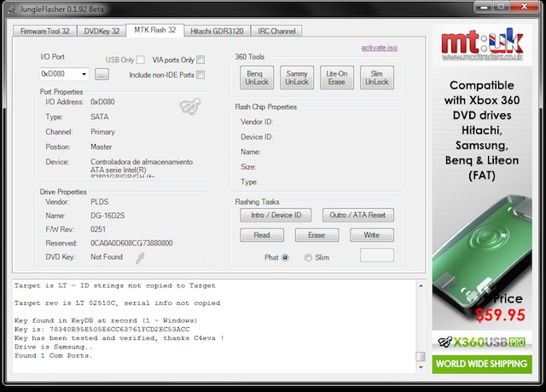Click the mt:uk modtraders logo
The height and width of the screenshot is (392, 546).
[x=482, y=45]
